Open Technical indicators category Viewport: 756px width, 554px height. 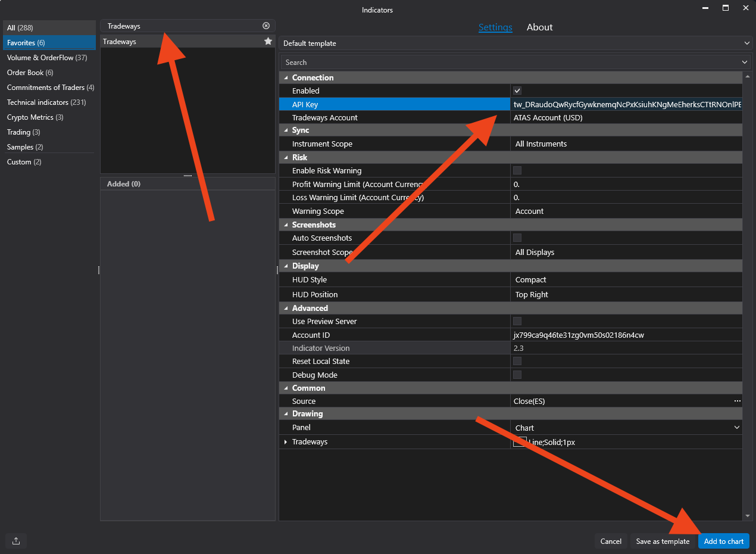pos(49,102)
